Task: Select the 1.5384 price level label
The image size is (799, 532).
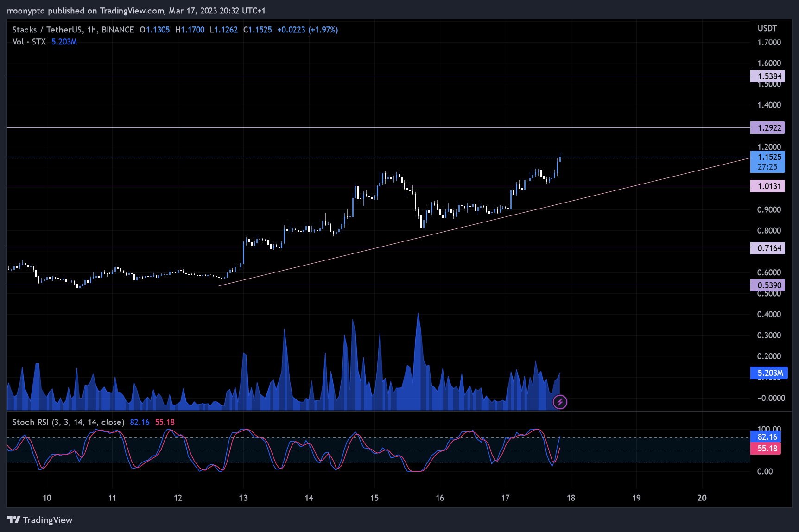Action: click(x=767, y=76)
